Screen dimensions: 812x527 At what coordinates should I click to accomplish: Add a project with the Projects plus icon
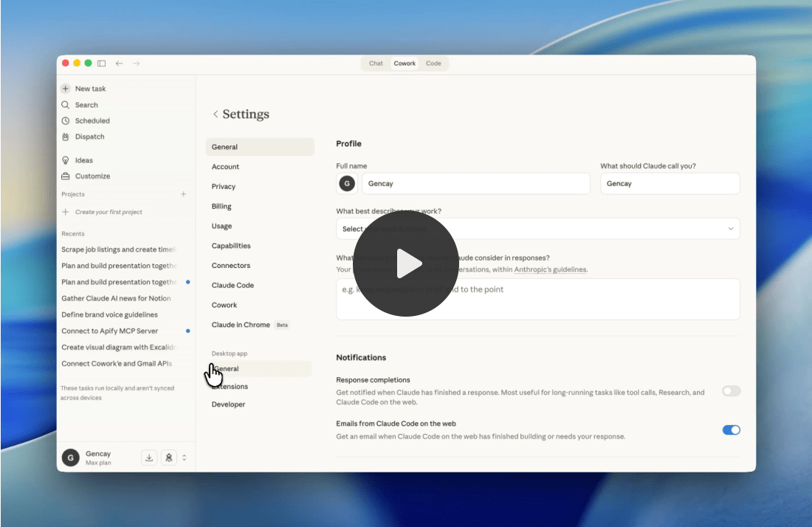(183, 194)
